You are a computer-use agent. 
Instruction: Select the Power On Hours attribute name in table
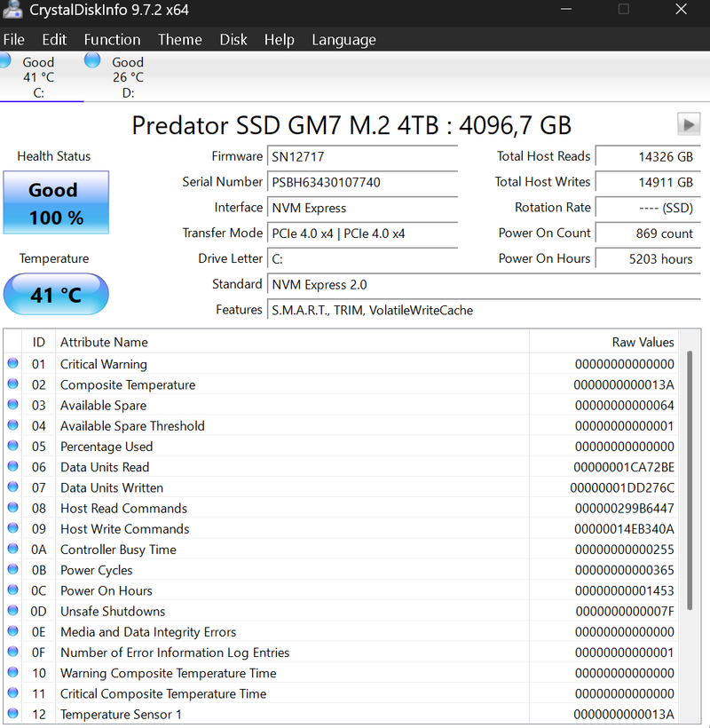tap(106, 590)
